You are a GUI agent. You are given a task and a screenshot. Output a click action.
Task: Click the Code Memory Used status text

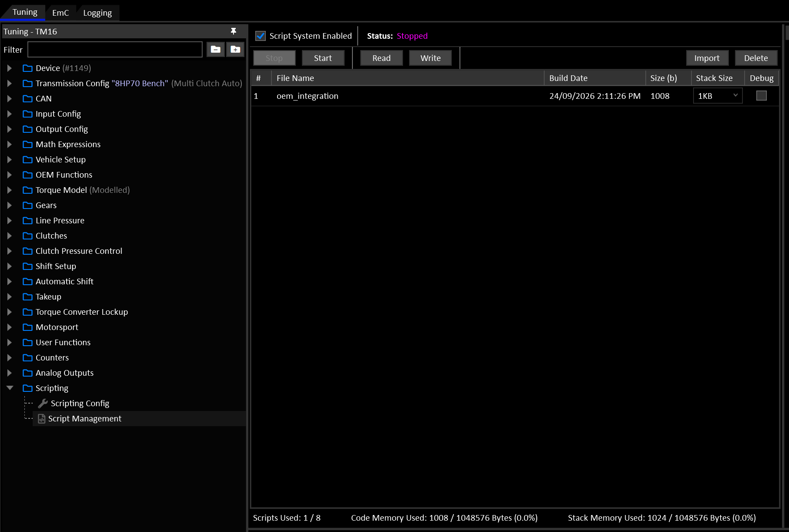(444, 518)
